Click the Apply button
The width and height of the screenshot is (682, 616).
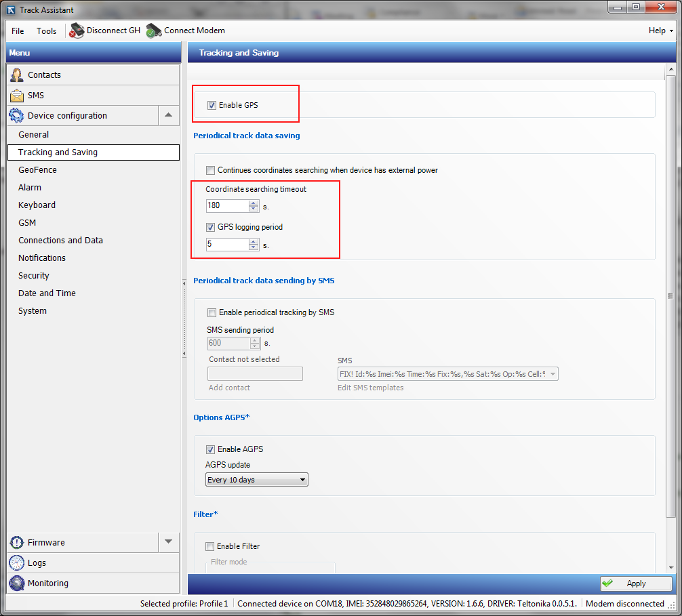point(636,583)
